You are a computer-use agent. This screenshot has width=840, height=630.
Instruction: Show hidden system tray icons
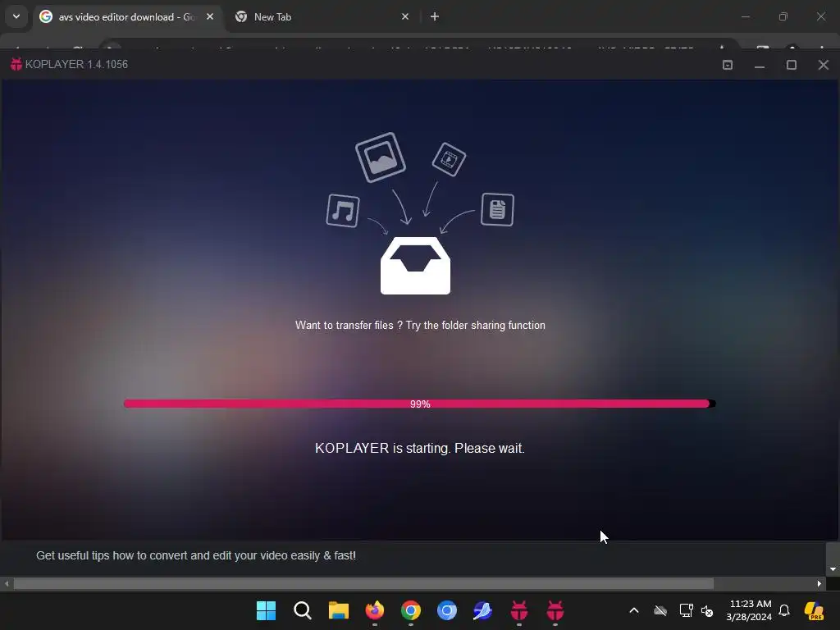[634, 610]
